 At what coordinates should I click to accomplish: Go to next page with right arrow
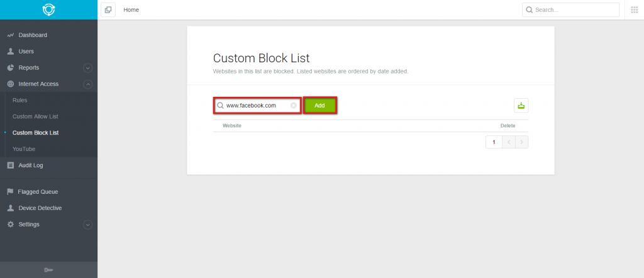521,142
